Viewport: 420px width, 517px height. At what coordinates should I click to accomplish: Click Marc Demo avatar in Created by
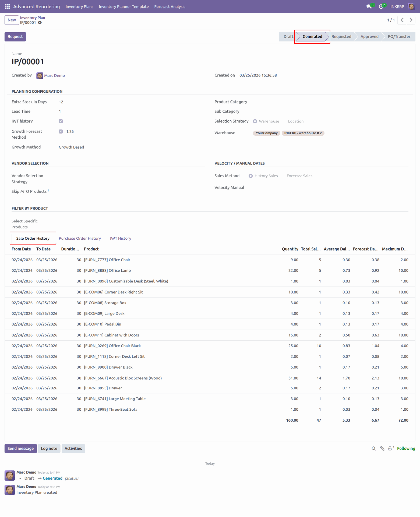(x=40, y=76)
